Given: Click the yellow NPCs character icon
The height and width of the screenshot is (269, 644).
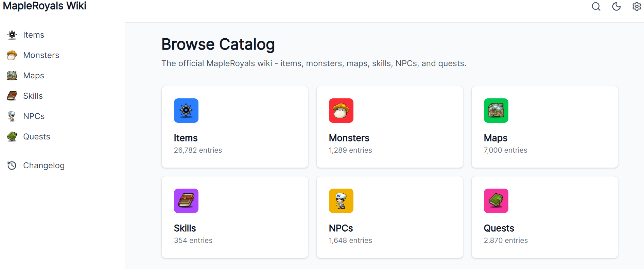Looking at the screenshot, I should pyautogui.click(x=341, y=201).
